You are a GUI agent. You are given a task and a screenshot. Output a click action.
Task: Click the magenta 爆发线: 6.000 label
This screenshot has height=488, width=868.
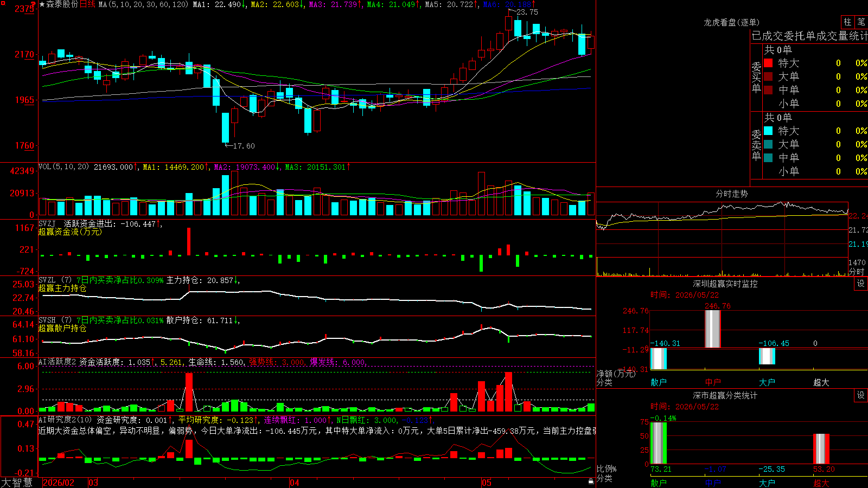(x=339, y=362)
